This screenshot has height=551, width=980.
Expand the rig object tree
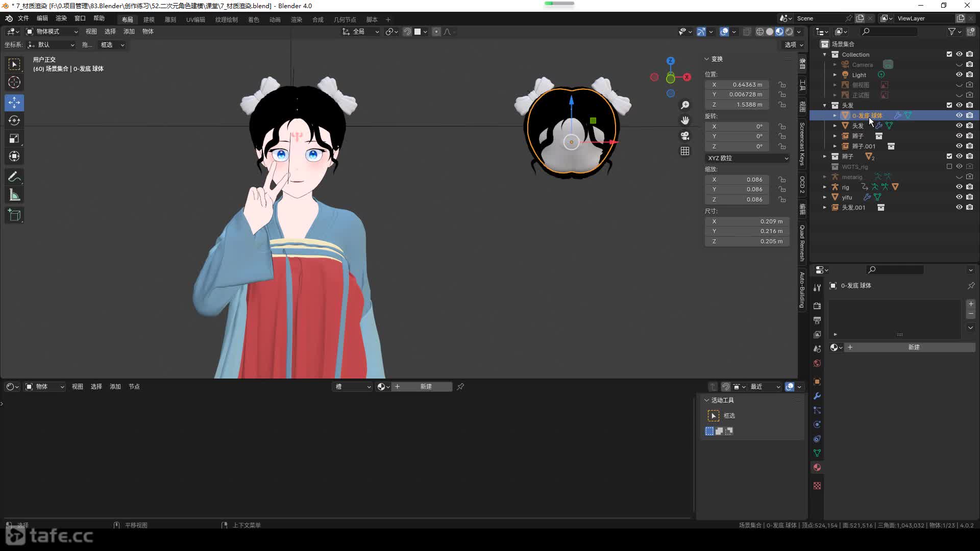coord(825,187)
